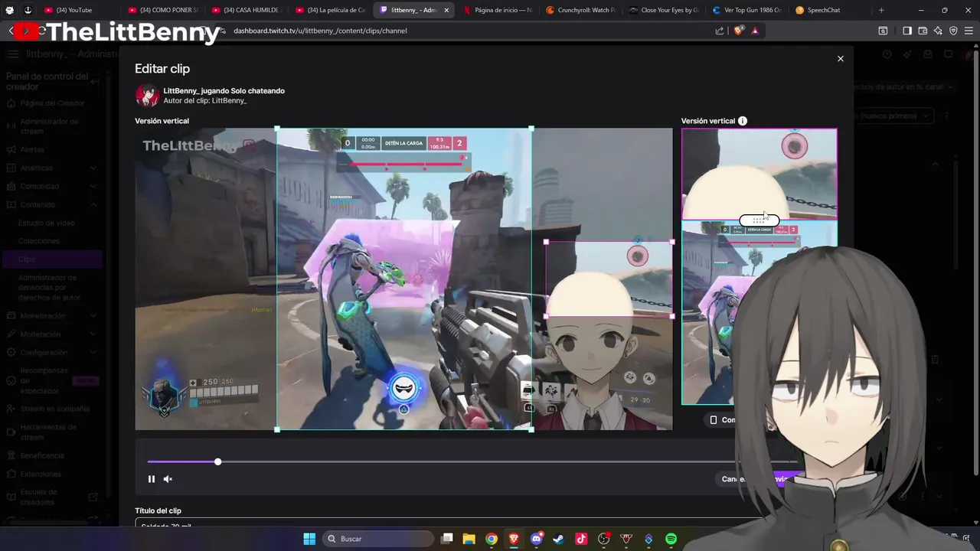980x551 pixels.
Task: Open Administrador de stream in sidebar
Action: (52, 126)
